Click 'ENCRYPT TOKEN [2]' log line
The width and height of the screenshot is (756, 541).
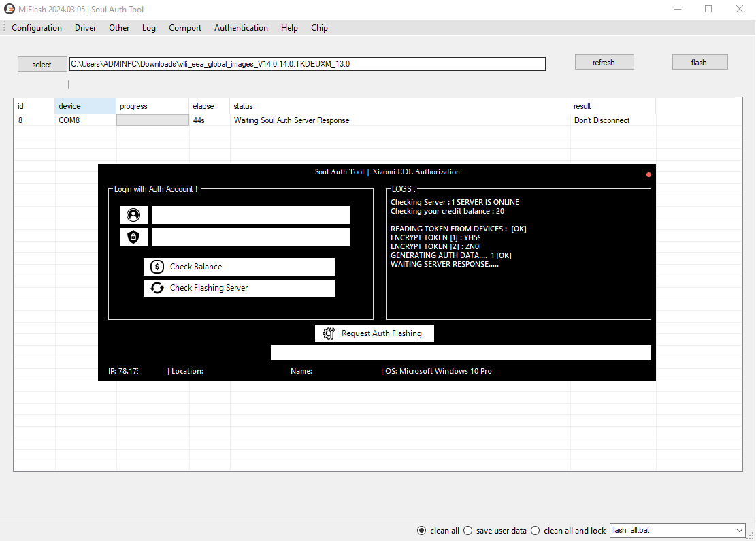435,246
